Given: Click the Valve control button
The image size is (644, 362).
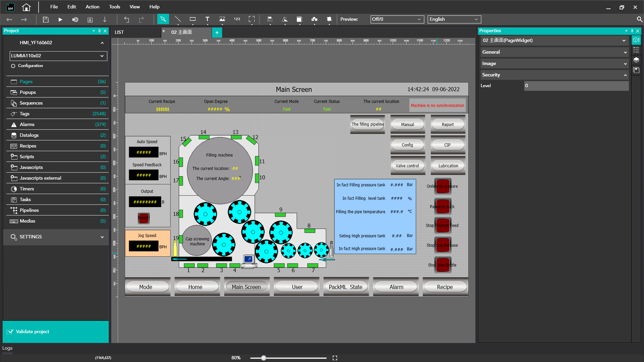Looking at the screenshot, I should [407, 166].
